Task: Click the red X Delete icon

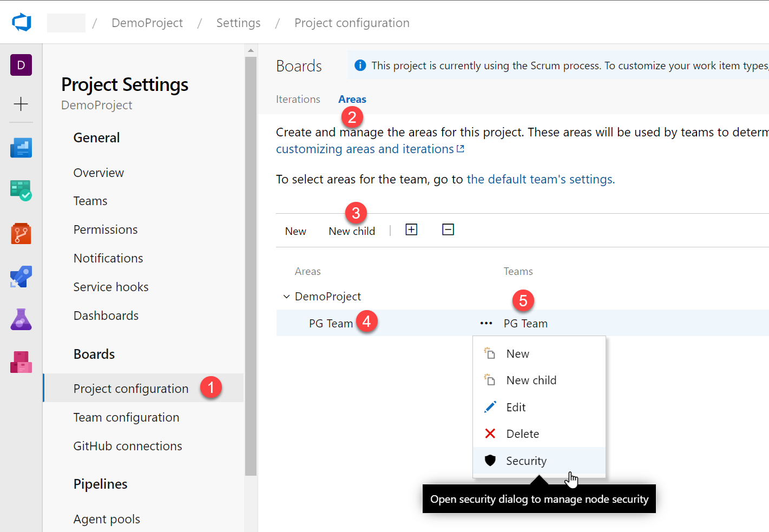Action: (x=490, y=434)
